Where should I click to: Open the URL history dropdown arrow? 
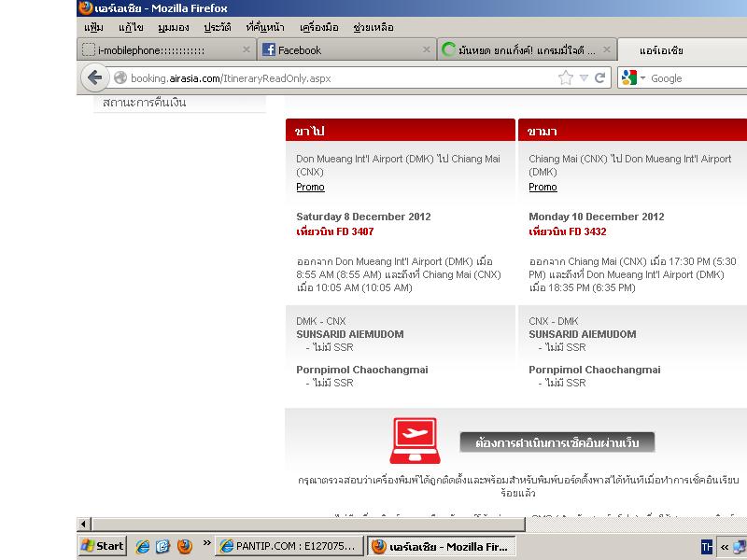[x=584, y=77]
